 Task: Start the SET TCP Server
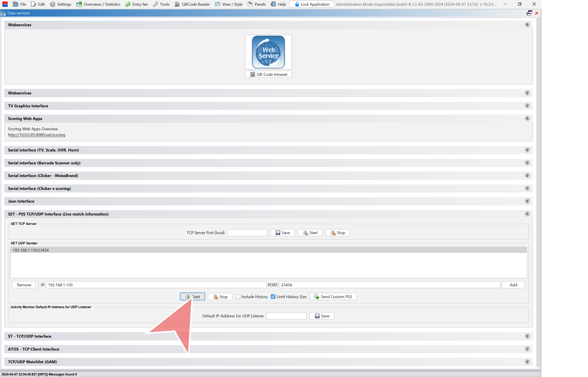coord(310,233)
